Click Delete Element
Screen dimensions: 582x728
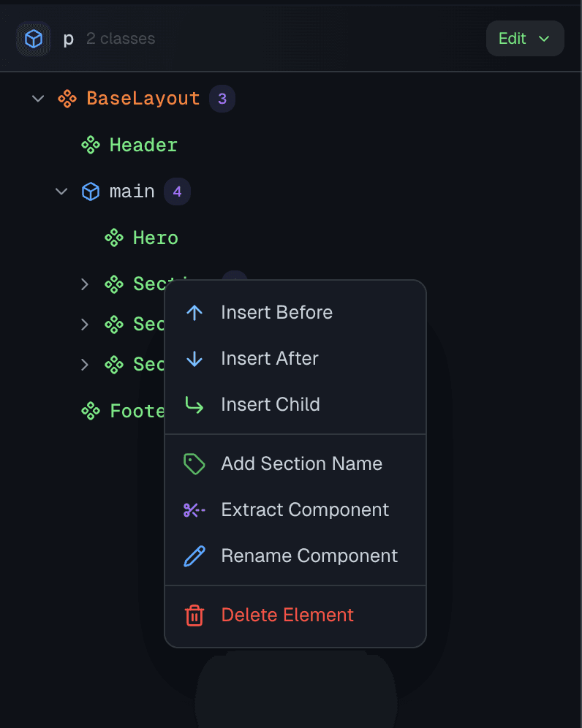287,615
